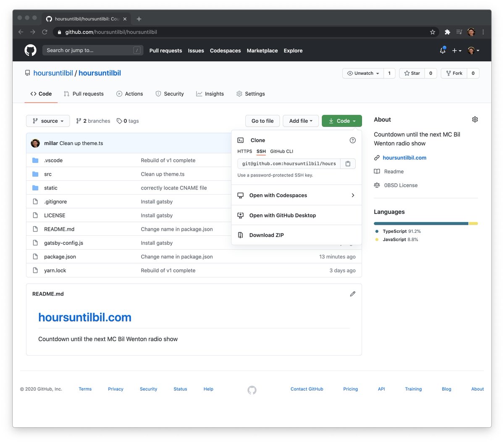504x443 pixels.
Task: Open the Unwatch dropdown
Action: 363,73
